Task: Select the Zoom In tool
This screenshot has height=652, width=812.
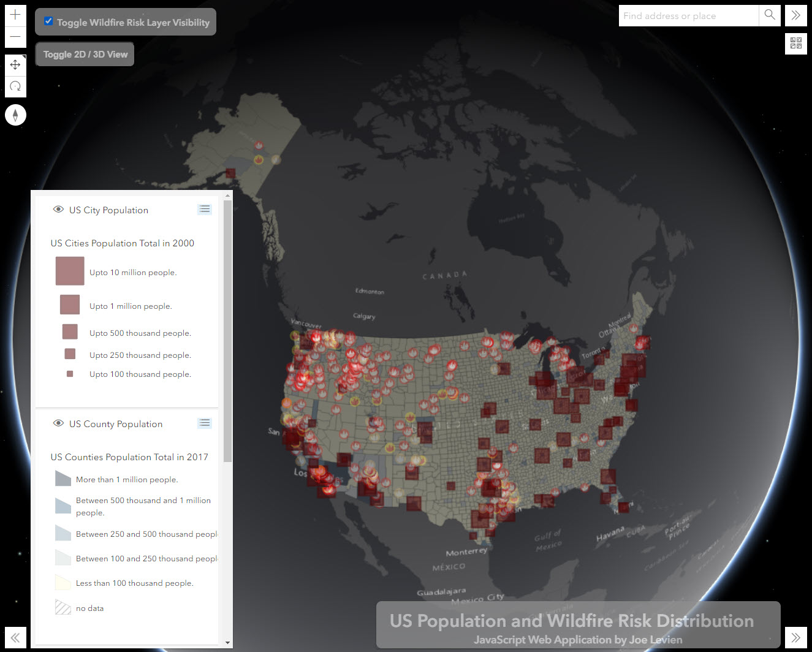Action: point(15,15)
